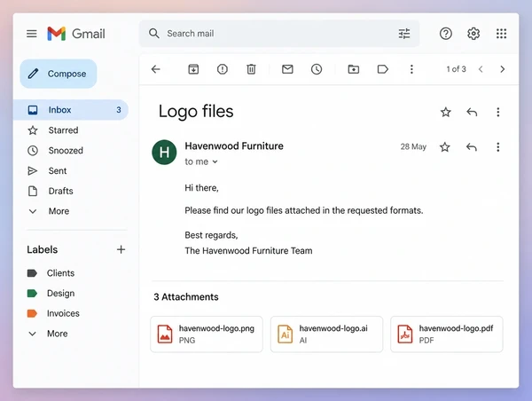Open more options beside Logo files subject

498,112
